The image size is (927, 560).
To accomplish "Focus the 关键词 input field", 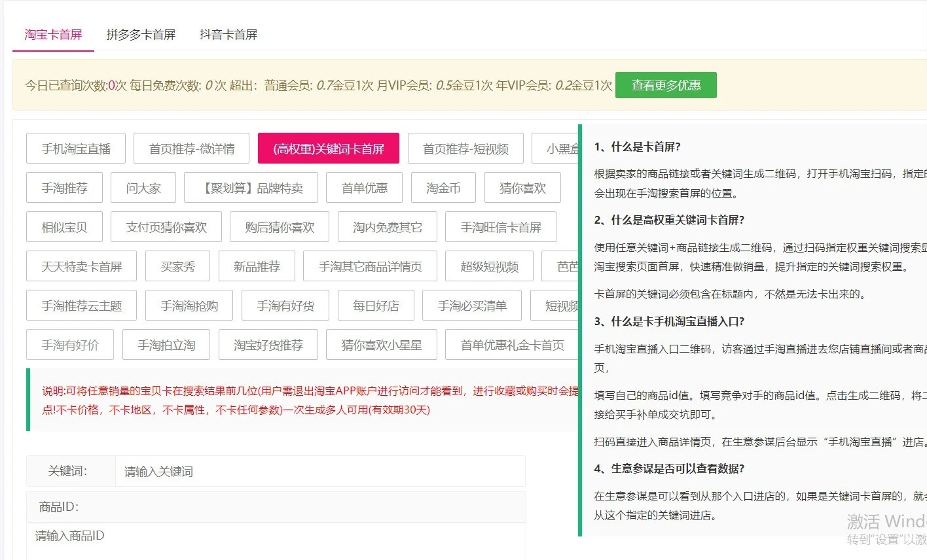I will 320,471.
